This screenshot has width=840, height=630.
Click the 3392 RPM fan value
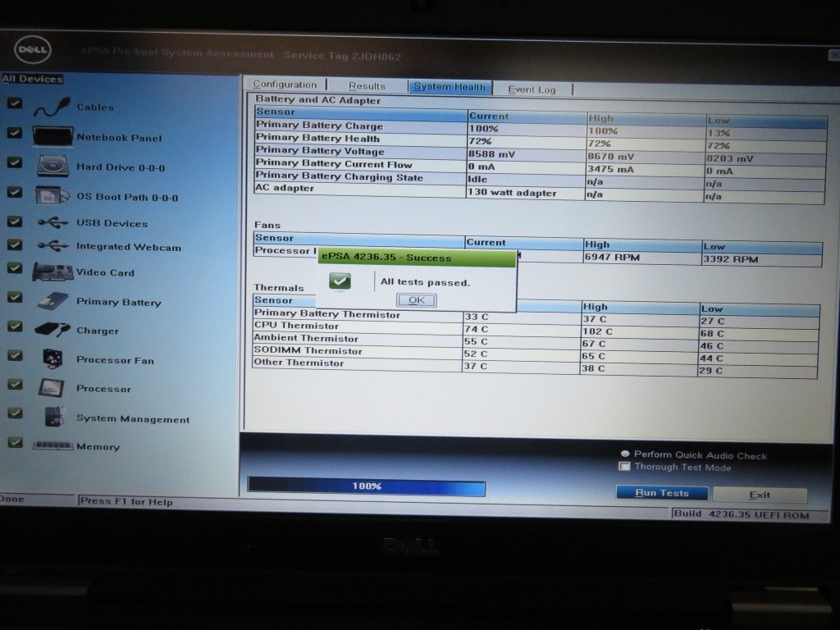(x=731, y=259)
